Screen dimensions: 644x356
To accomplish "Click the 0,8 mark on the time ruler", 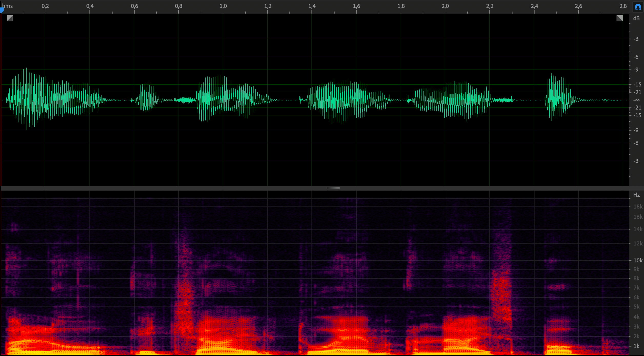I will click(x=179, y=6).
